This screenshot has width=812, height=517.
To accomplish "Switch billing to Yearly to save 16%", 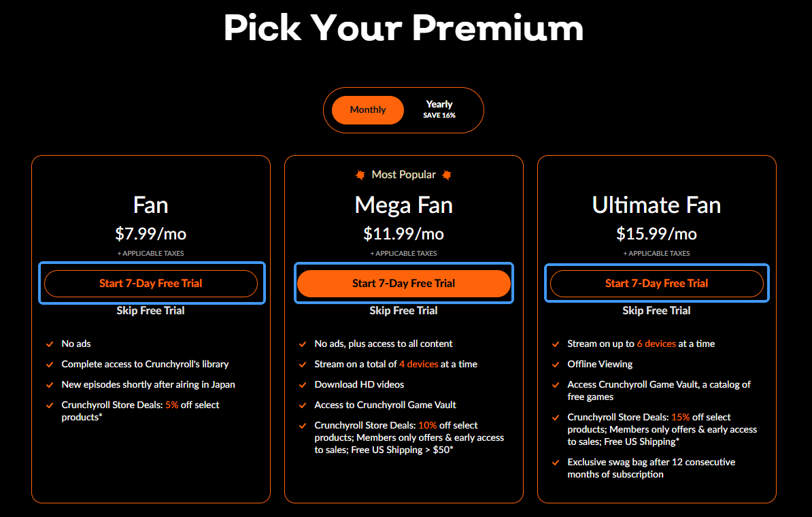I will click(x=439, y=109).
